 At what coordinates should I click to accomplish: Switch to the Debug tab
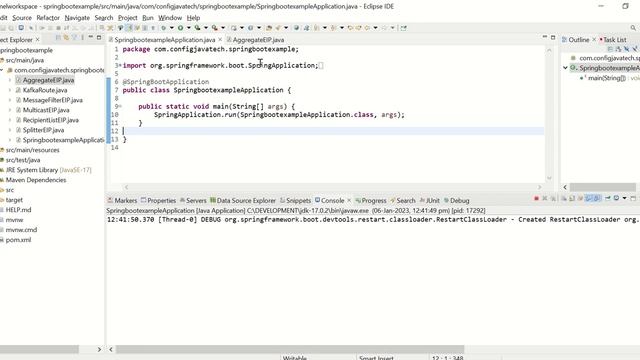click(x=456, y=200)
